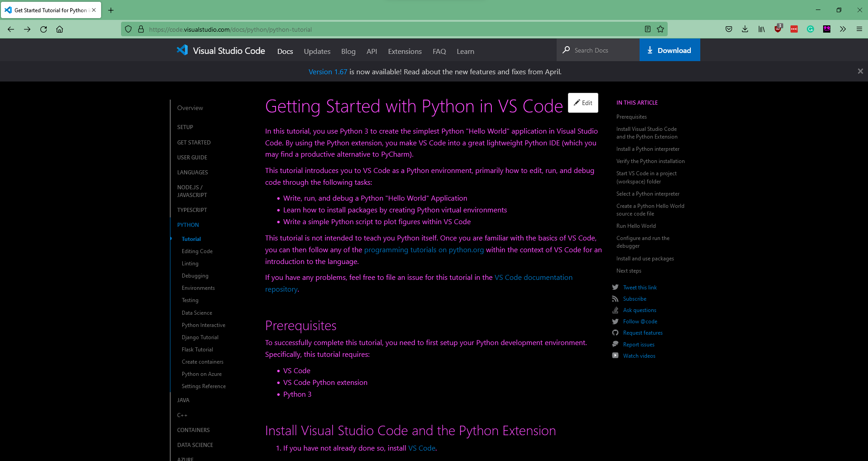Toggle reader view icon in address bar
The width and height of the screenshot is (868, 461).
click(648, 29)
